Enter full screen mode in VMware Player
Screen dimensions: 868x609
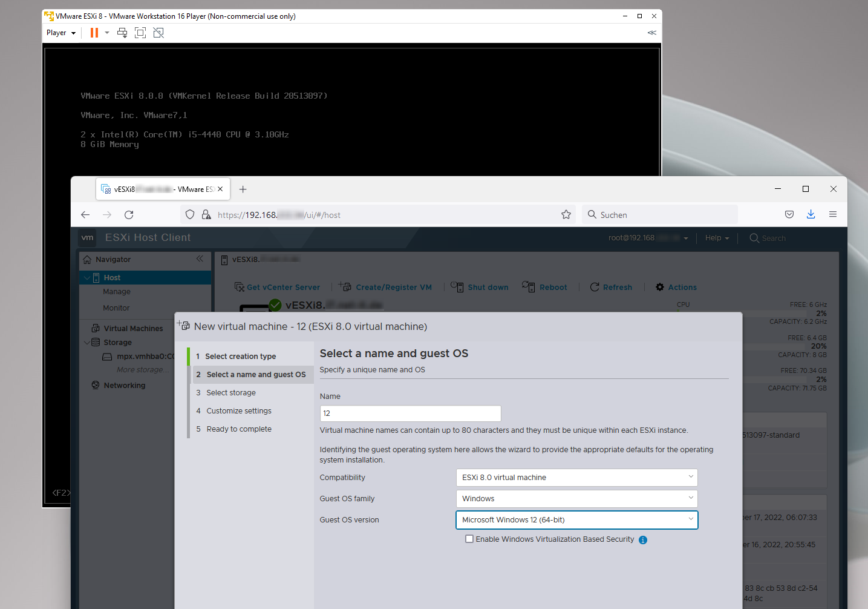click(140, 33)
